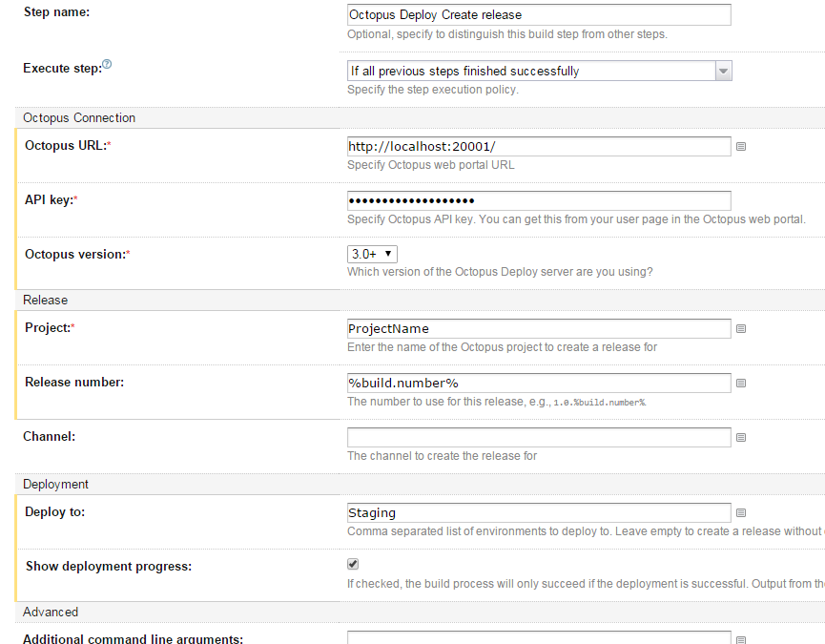The image size is (825, 644).
Task: Click the Deploy to input containing Staging
Action: click(x=539, y=512)
